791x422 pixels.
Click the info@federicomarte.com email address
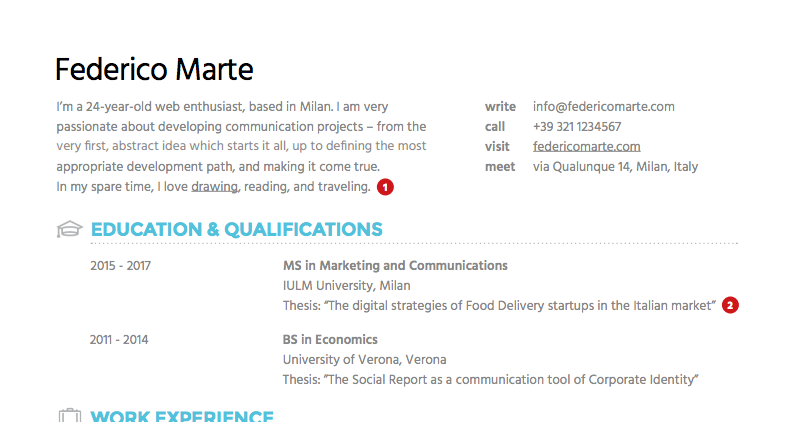(604, 107)
